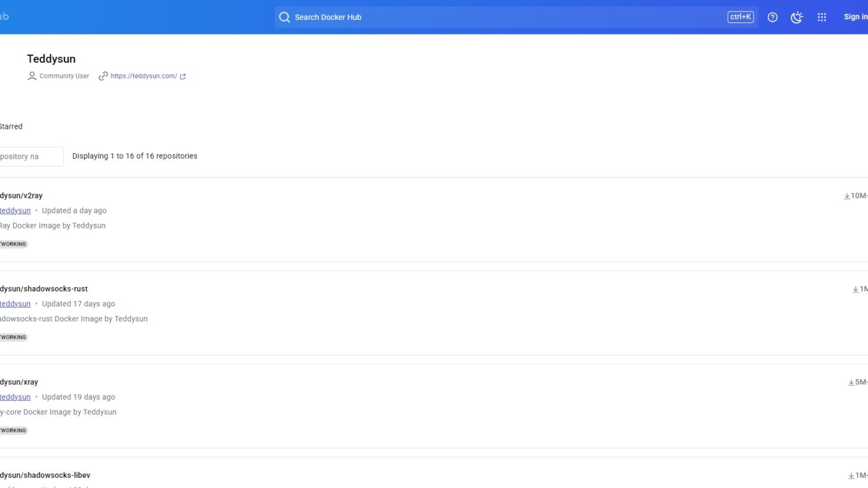
Task: Switch to the Starred tab
Action: coord(11,126)
